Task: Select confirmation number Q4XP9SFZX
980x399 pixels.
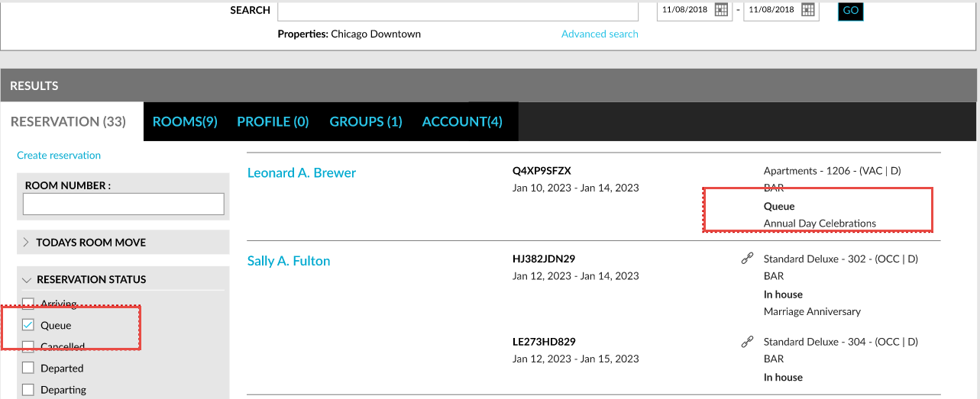Action: (x=542, y=170)
